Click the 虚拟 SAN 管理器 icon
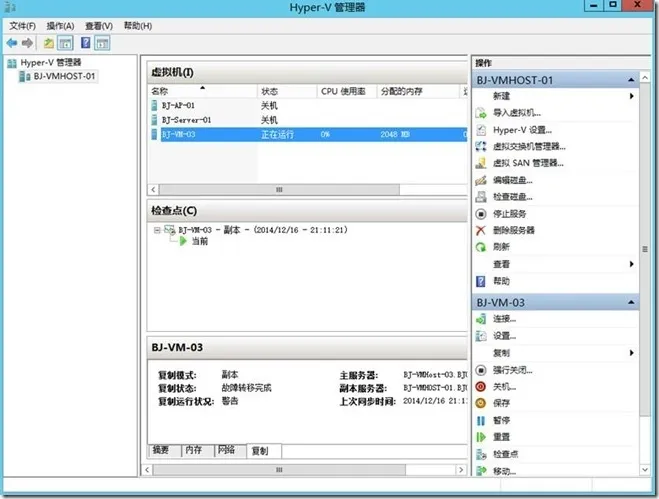Screen dimensions: 659x499 481,163
